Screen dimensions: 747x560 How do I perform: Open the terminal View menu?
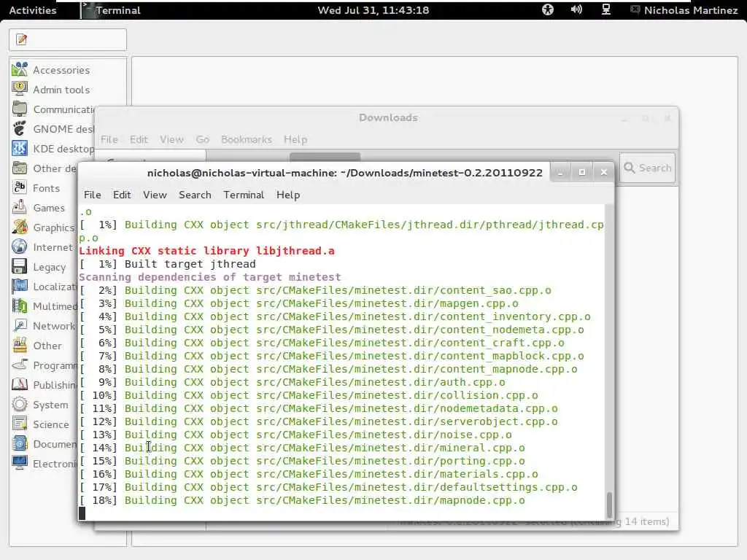pyautogui.click(x=155, y=195)
